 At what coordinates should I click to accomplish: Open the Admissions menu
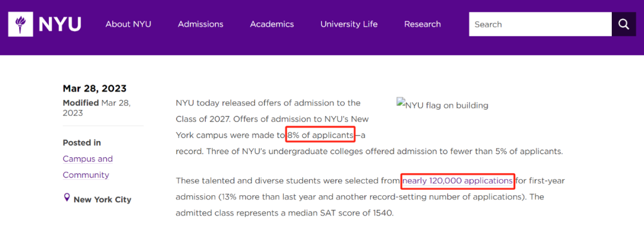click(x=200, y=24)
